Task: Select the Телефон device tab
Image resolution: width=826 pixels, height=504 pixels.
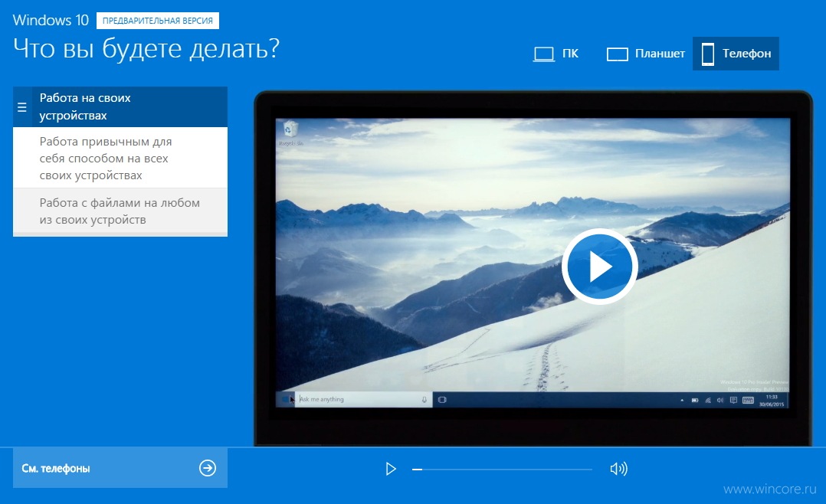Action: 736,54
